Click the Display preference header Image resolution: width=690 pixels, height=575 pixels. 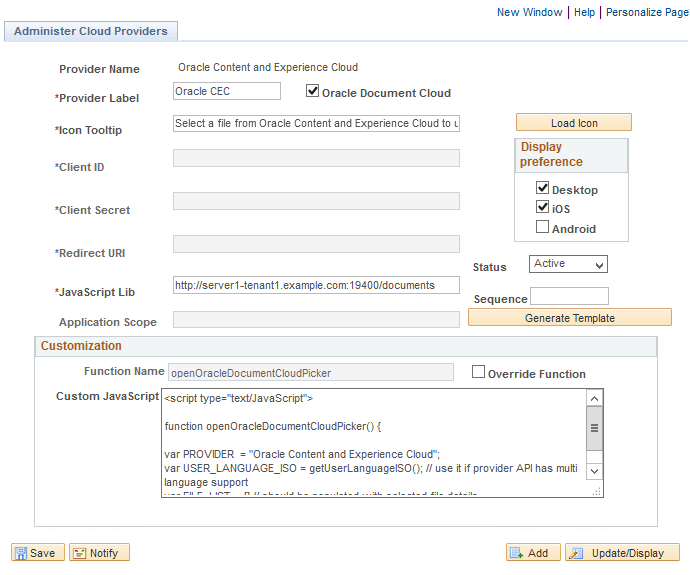pos(571,155)
